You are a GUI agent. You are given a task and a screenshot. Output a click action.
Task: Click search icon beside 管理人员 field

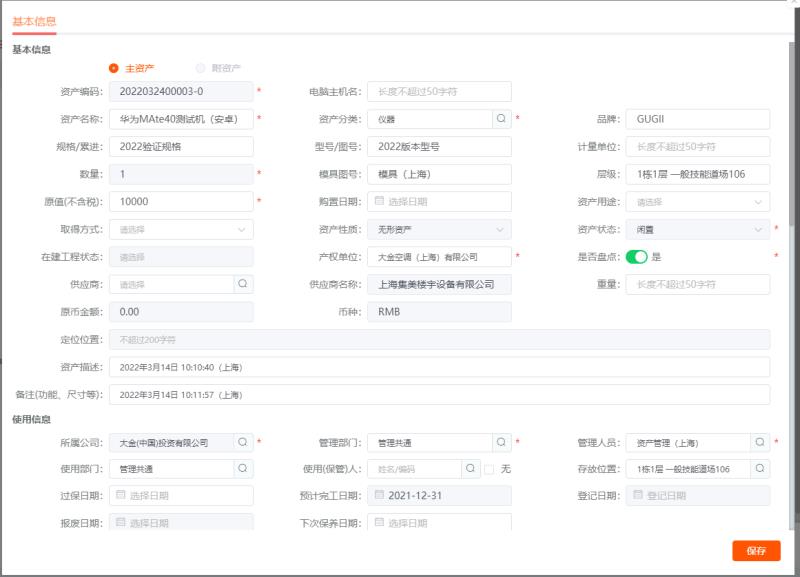pyautogui.click(x=760, y=442)
